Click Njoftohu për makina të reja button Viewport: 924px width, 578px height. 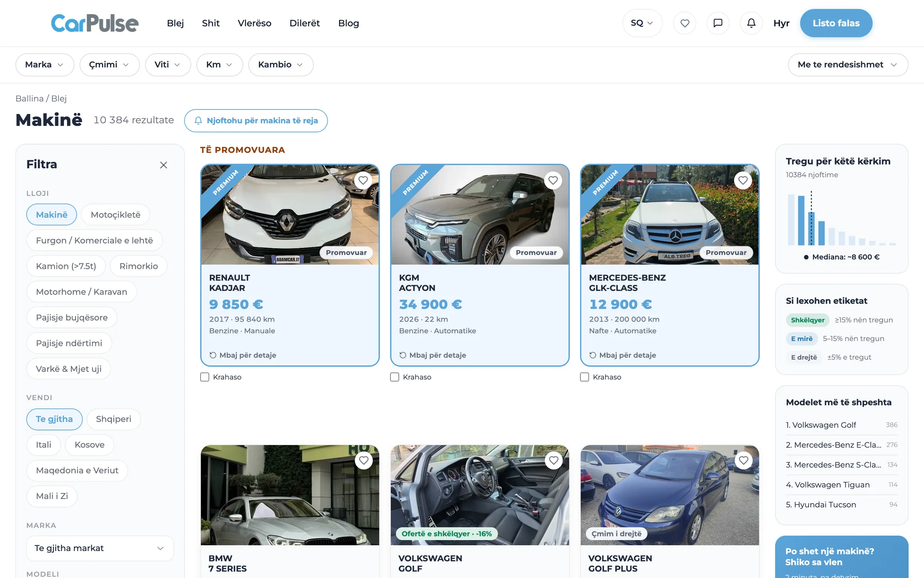(256, 121)
